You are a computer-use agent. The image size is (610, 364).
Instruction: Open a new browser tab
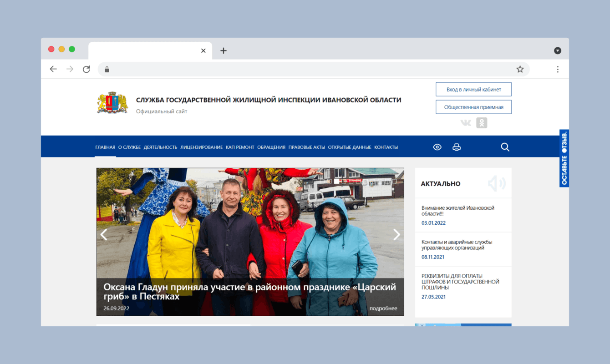[x=223, y=51]
